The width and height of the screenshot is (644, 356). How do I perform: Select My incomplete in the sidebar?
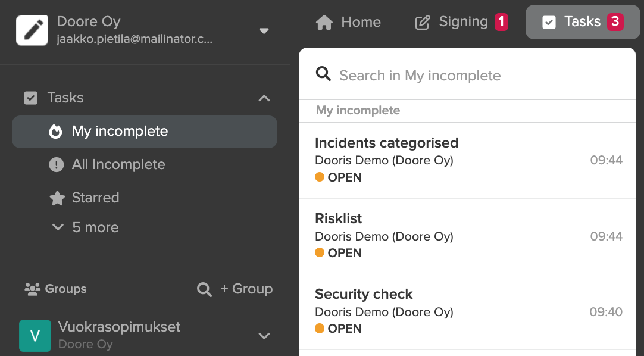click(x=145, y=132)
